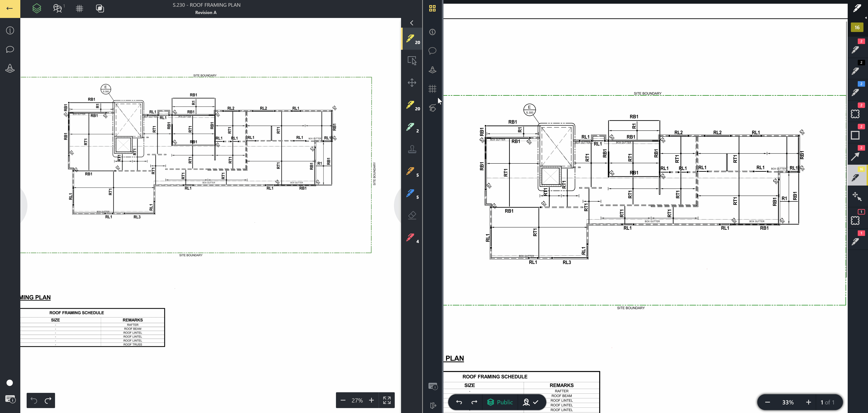The width and height of the screenshot is (868, 413).
Task: Select the eraser tool
Action: coord(412,215)
